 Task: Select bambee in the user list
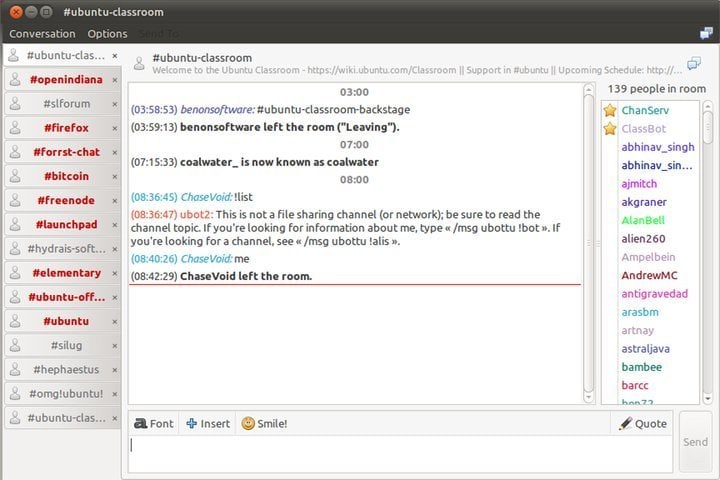coord(641,367)
